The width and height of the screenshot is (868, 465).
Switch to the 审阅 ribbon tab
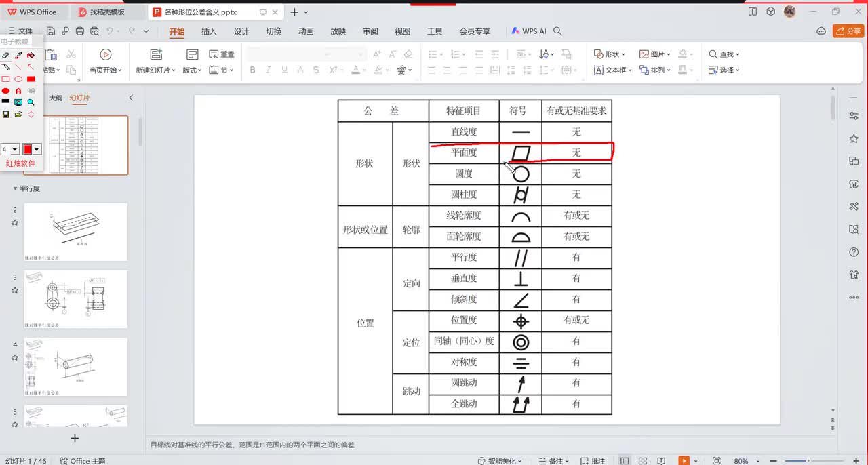click(370, 31)
